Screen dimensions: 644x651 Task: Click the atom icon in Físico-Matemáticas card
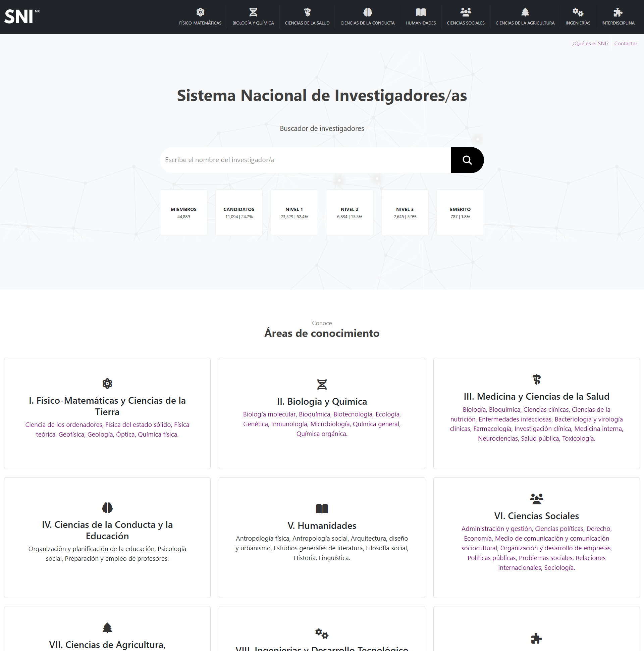click(107, 384)
